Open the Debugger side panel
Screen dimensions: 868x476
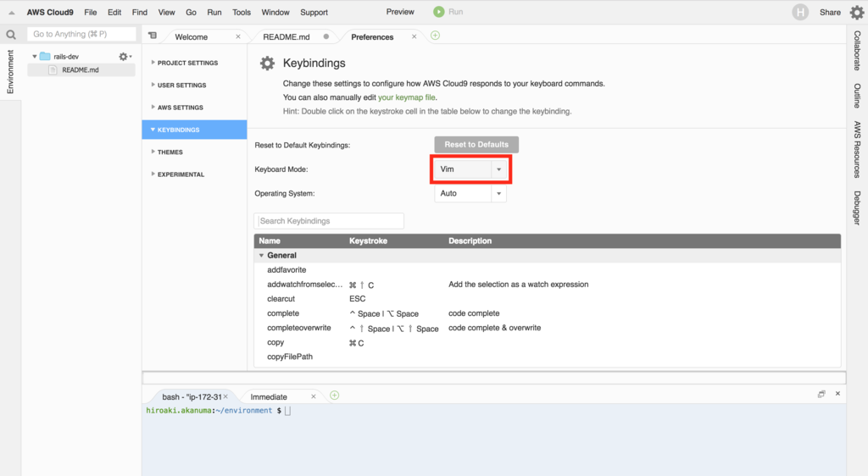tap(857, 208)
